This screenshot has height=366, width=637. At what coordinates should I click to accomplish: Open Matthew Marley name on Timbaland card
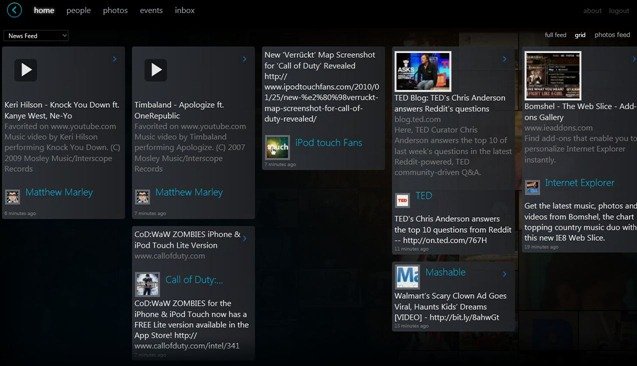tap(189, 192)
